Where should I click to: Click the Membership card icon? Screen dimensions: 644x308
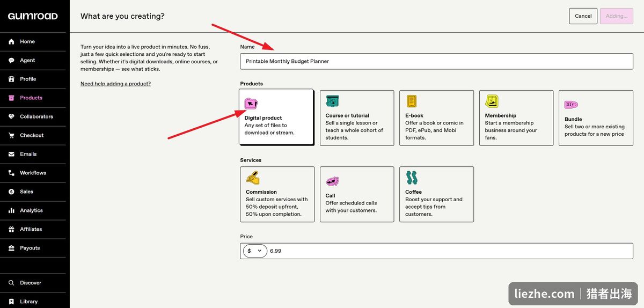[492, 101]
